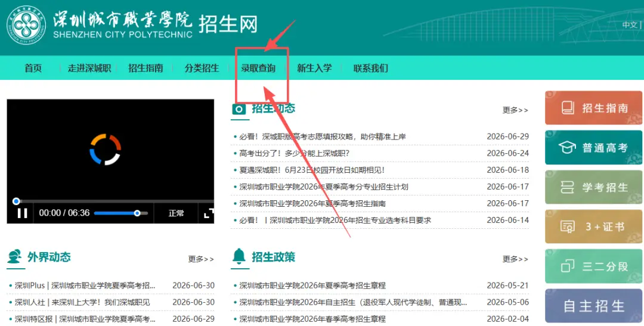Click book icon on 招生指南 card
The height and width of the screenshot is (326, 644).
pyautogui.click(x=568, y=108)
